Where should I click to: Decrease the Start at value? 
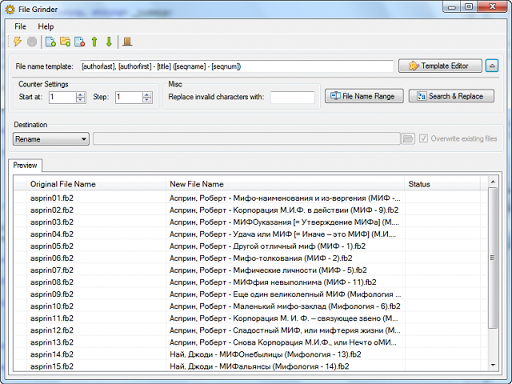pyautogui.click(x=81, y=100)
